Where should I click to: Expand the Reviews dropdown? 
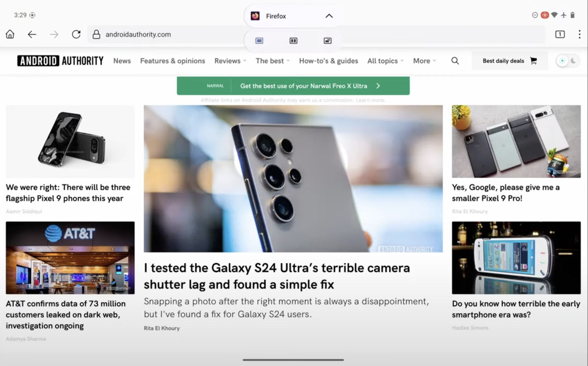(x=230, y=61)
